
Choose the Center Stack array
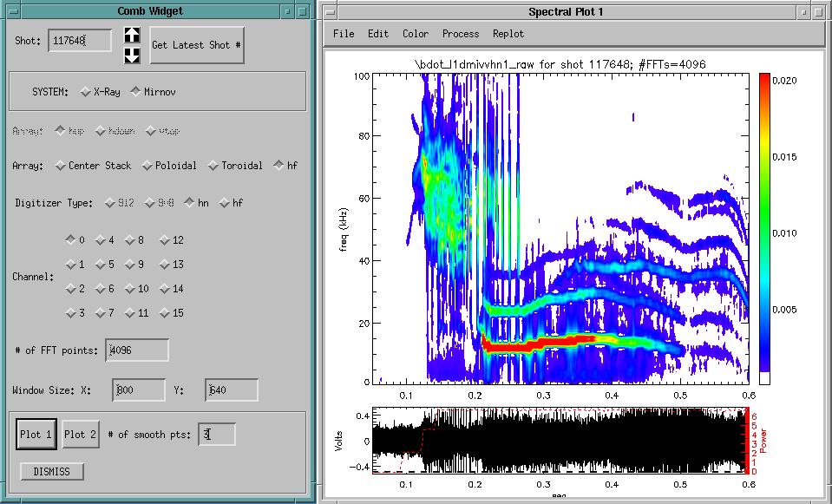click(60, 166)
